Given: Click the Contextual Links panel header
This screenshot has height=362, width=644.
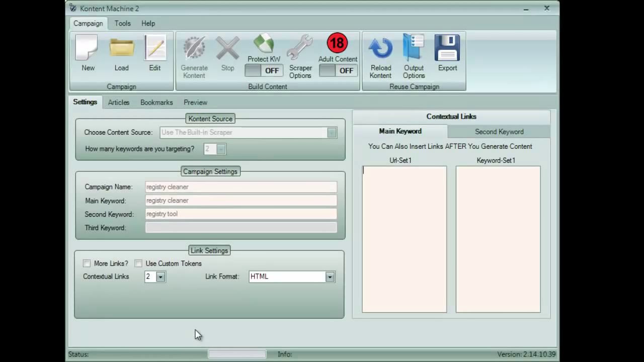Looking at the screenshot, I should tap(451, 117).
